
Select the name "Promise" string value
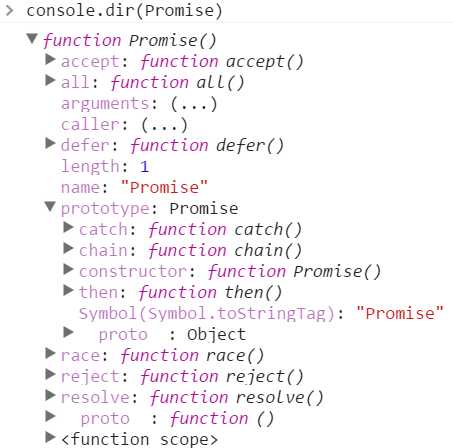point(164,187)
